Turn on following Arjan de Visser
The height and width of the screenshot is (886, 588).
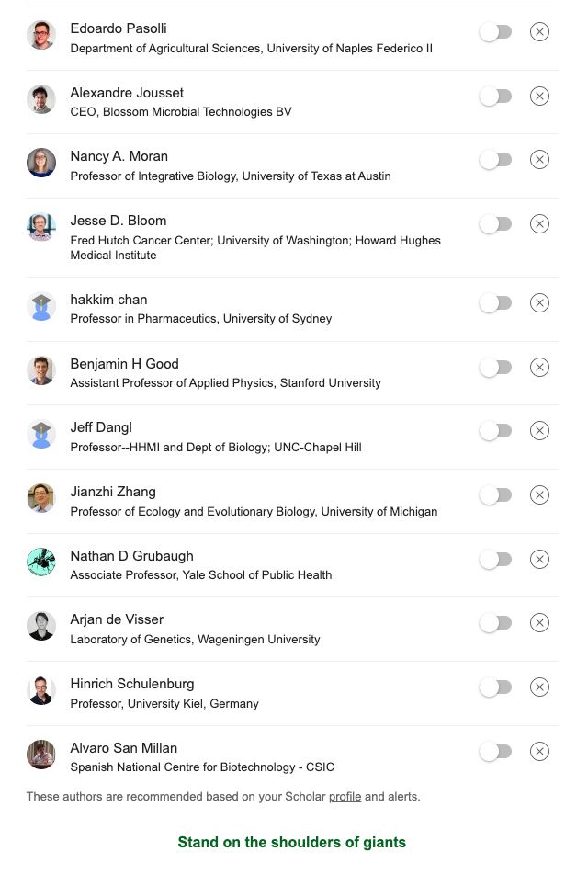(495, 622)
